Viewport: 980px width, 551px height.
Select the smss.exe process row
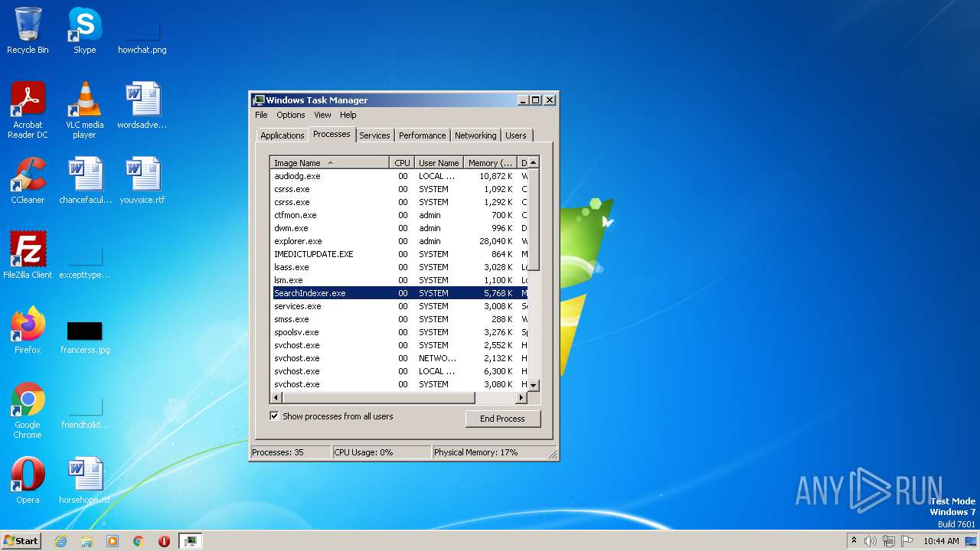tap(400, 319)
